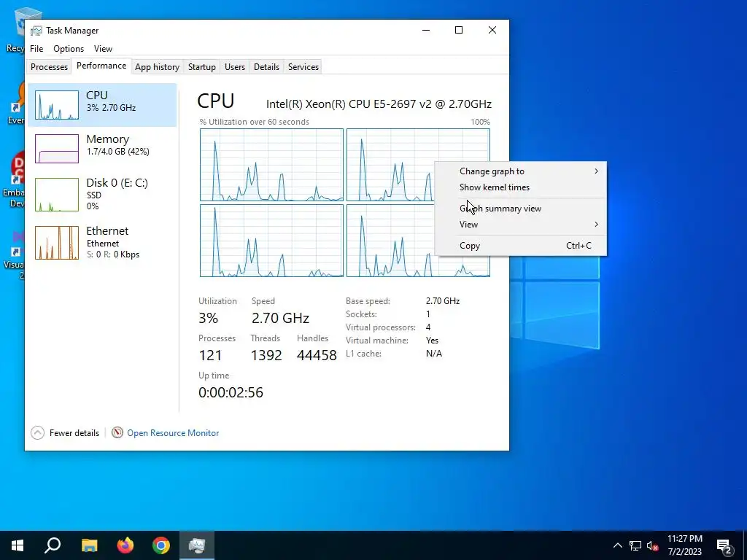The width and height of the screenshot is (747, 560).
Task: Open the File menu
Action: click(x=36, y=49)
